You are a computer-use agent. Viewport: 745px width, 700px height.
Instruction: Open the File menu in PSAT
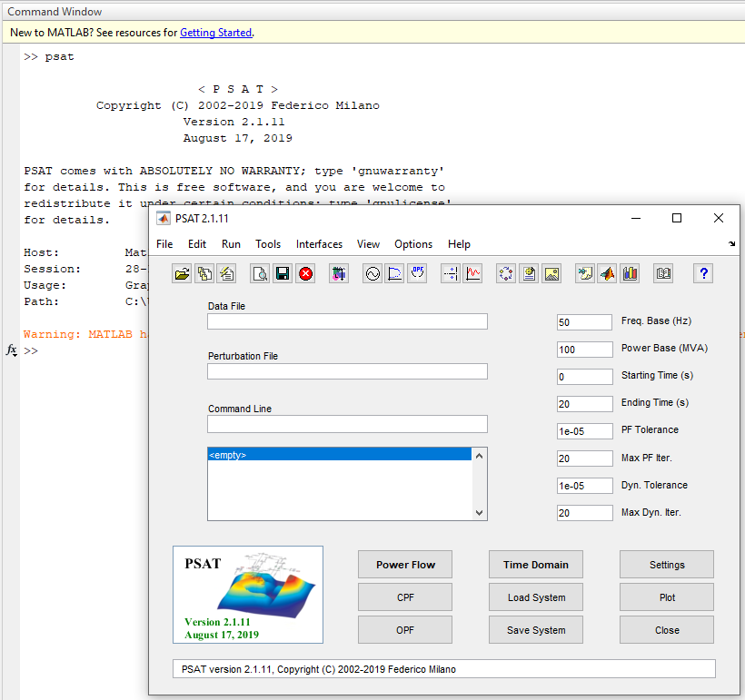[164, 244]
